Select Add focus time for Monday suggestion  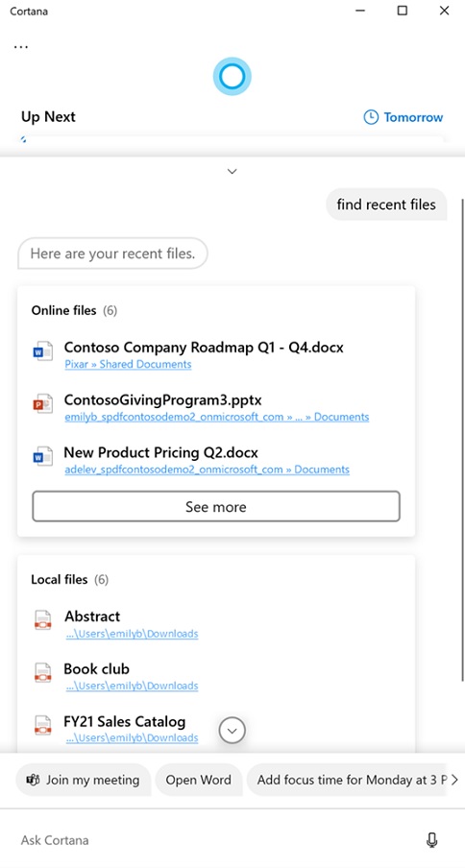[x=347, y=780]
